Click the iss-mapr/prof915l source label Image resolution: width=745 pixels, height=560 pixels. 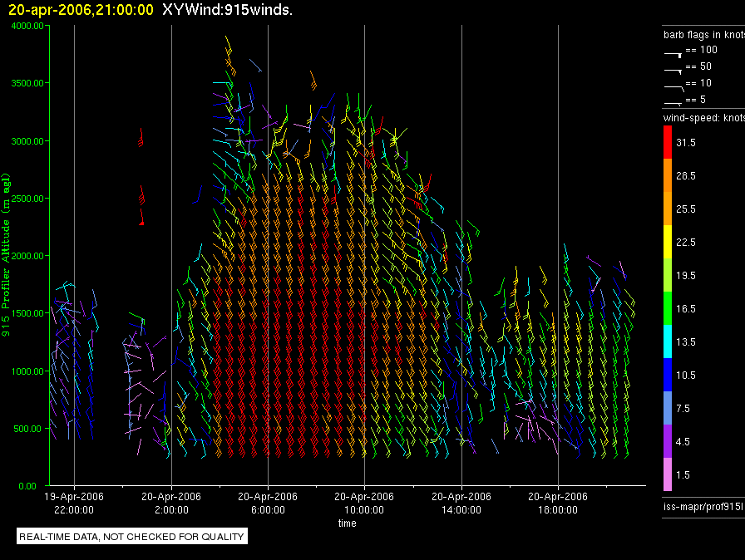tap(701, 505)
